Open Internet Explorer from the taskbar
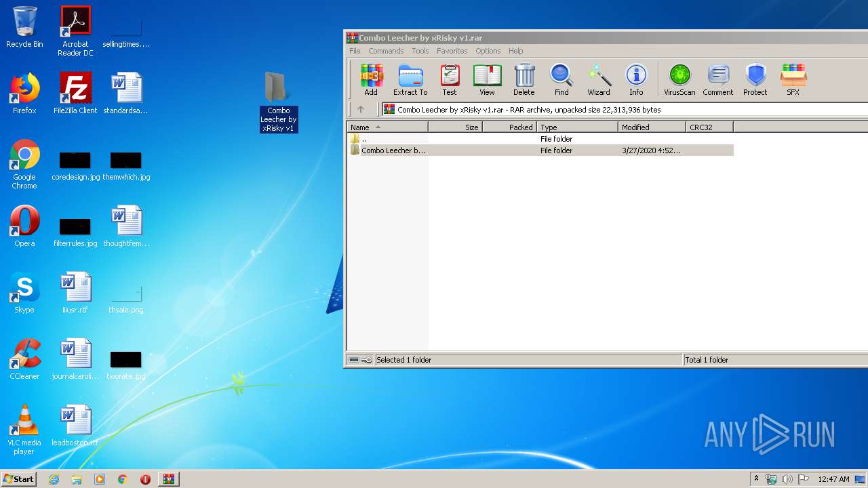 (x=54, y=479)
